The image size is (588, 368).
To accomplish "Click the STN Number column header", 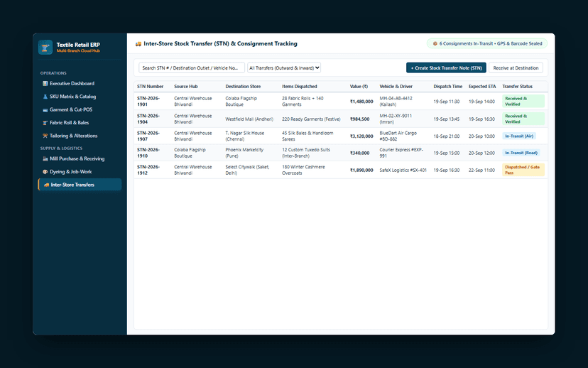I will tap(150, 87).
